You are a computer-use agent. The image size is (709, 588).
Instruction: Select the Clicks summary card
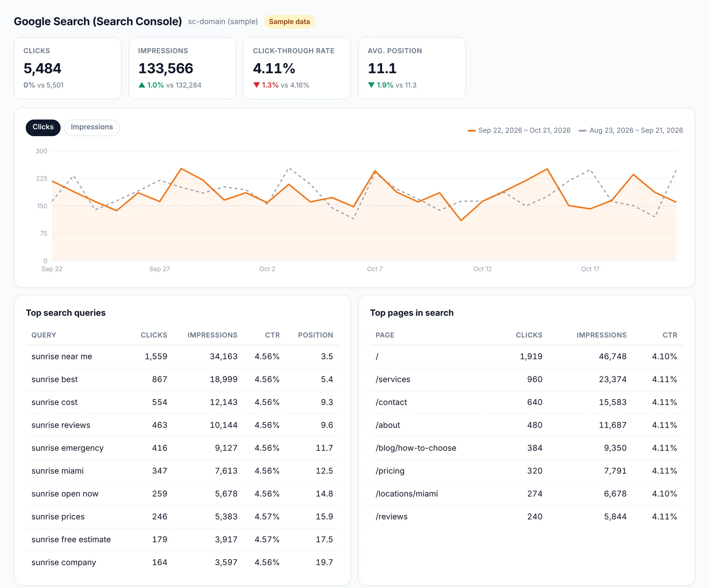click(68, 68)
